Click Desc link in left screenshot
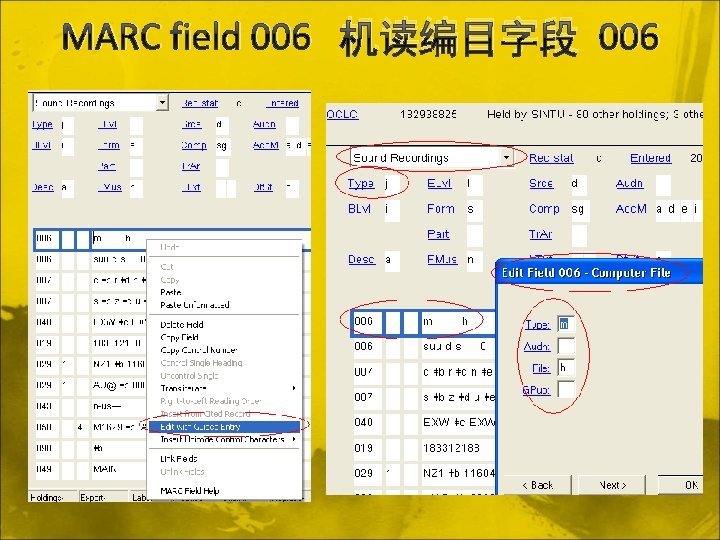 [x=43, y=187]
